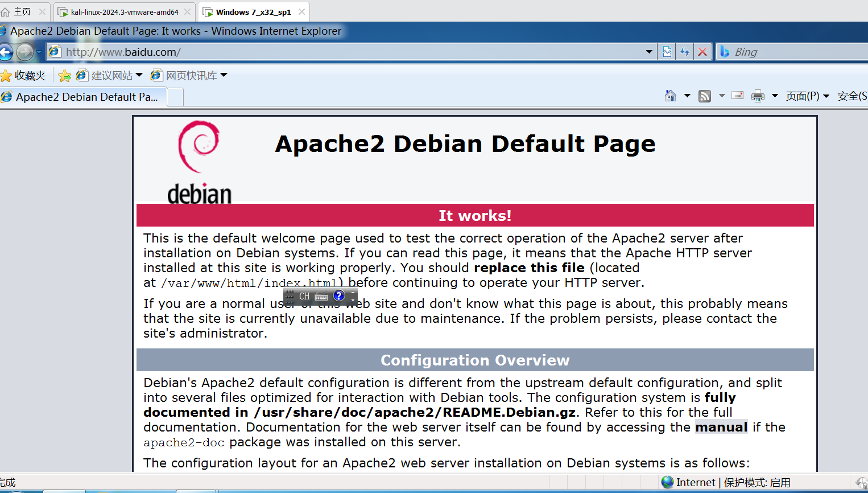Click the CH language indicator on IME bar

coord(304,296)
